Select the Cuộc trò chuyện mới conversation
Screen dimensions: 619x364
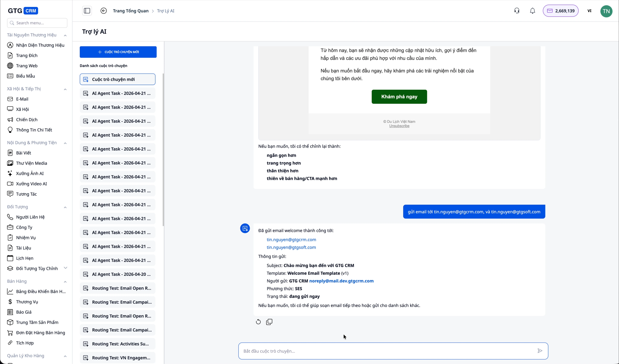coord(117,79)
